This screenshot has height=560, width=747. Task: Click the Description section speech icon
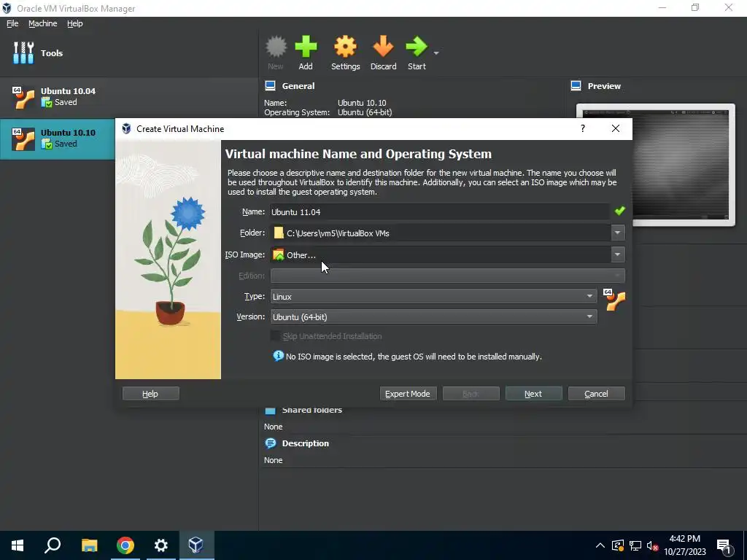point(270,443)
